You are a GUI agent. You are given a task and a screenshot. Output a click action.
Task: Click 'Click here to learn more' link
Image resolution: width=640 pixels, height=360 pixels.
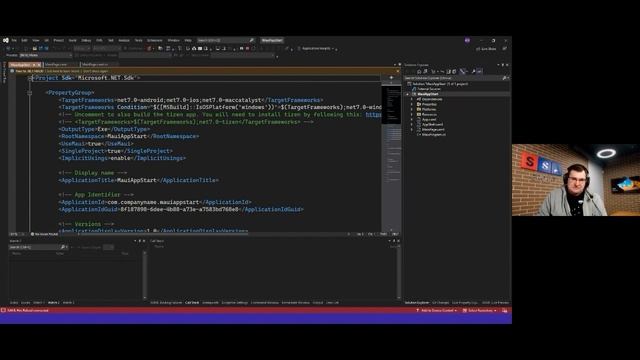tap(63, 71)
